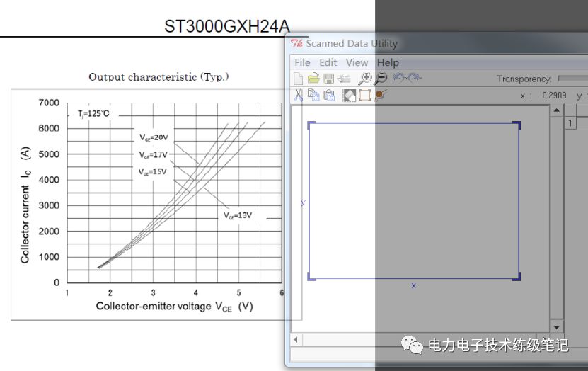Click the horizontal scrollbar left arrow
The image size is (588, 371).
coord(296,340)
